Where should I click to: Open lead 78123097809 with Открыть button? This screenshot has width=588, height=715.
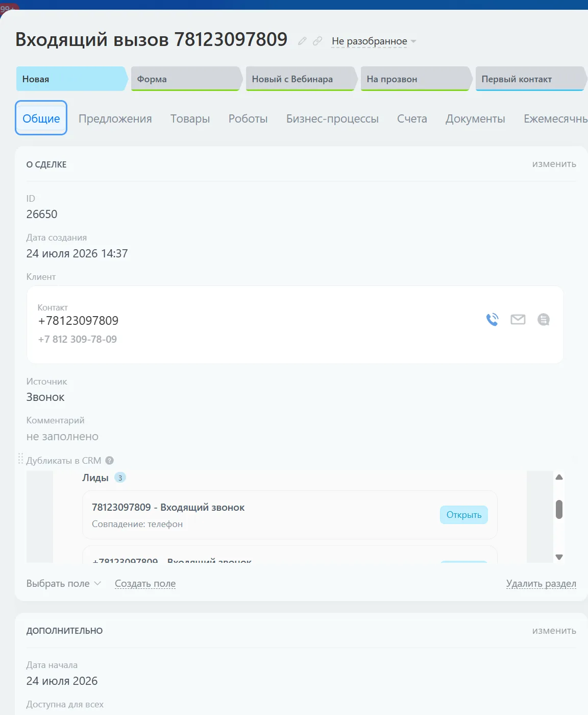(464, 515)
